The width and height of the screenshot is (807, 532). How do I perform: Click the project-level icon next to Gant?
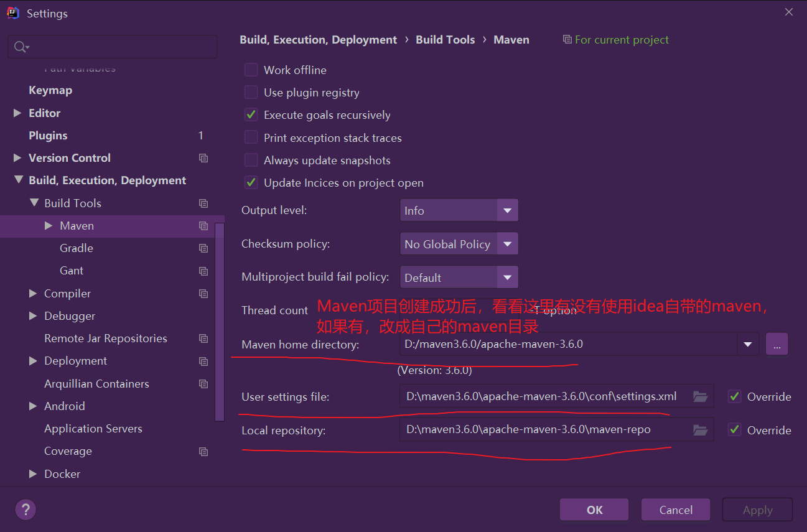click(x=203, y=271)
